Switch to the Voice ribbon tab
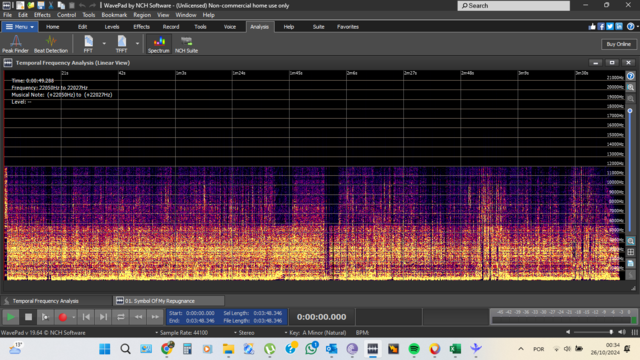640x360 pixels. pyautogui.click(x=230, y=27)
